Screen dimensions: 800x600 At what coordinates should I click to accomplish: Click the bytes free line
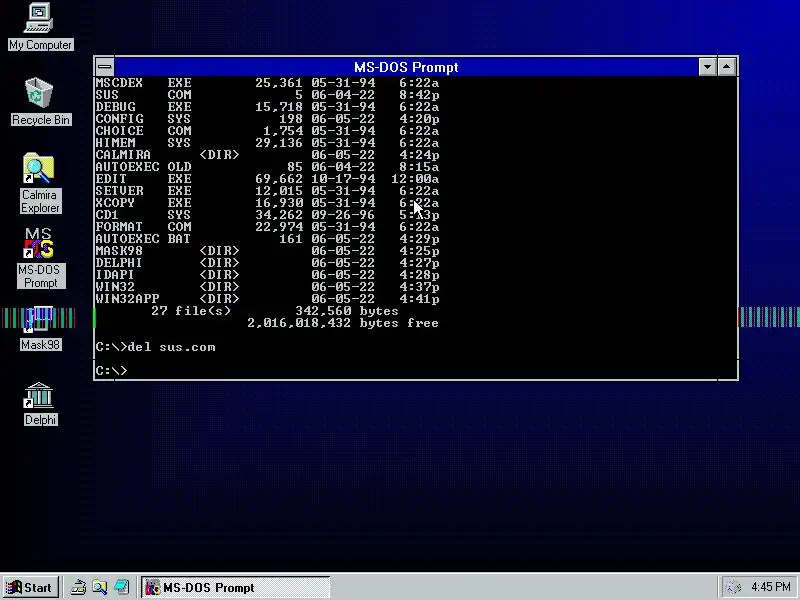coord(343,323)
